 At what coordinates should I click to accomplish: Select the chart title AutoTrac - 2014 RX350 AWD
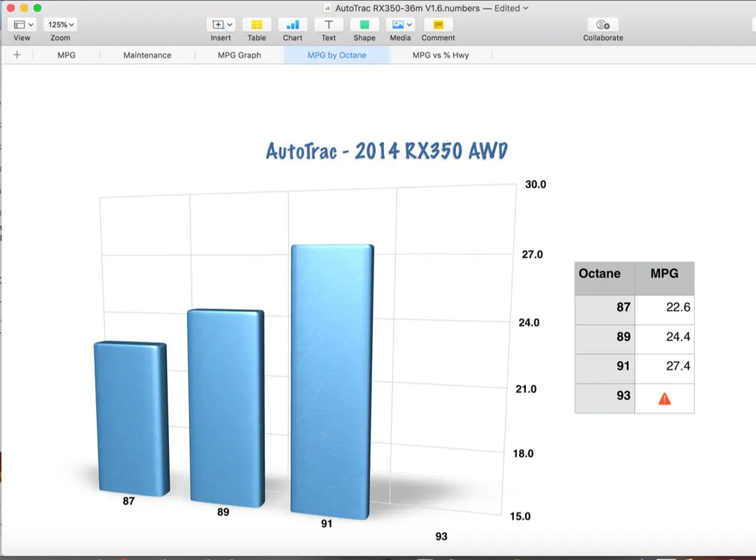click(x=387, y=151)
